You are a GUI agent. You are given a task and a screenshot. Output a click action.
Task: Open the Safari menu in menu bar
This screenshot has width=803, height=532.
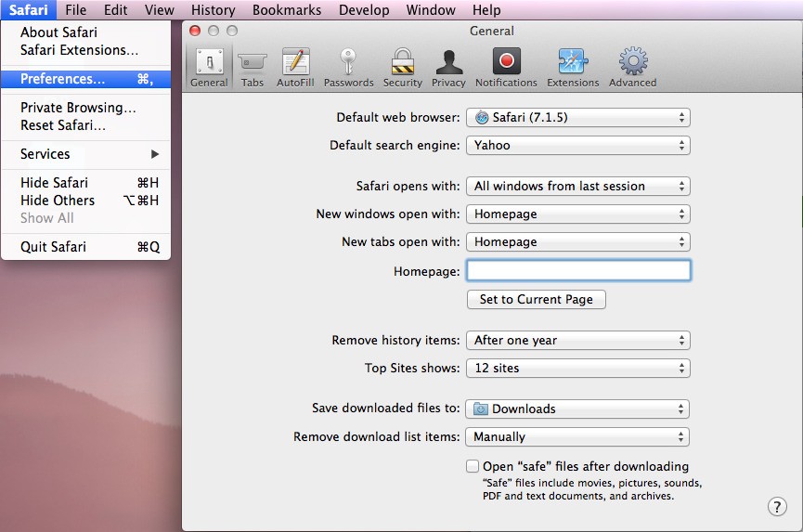point(28,9)
